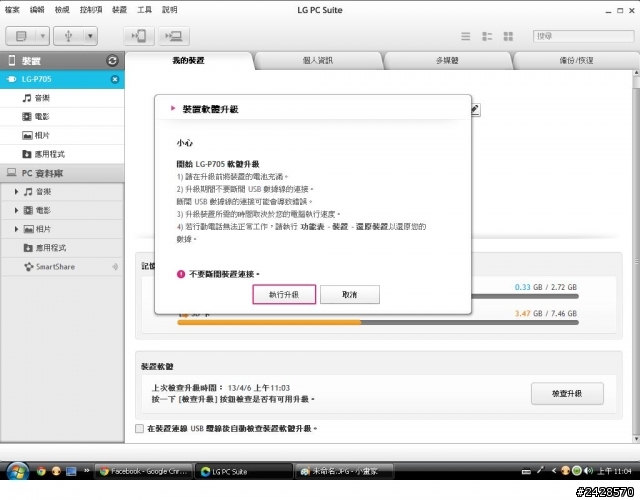The width and height of the screenshot is (640, 500).
Task: Click the 不要斷開裝置連接 warning icon
Action: [181, 274]
